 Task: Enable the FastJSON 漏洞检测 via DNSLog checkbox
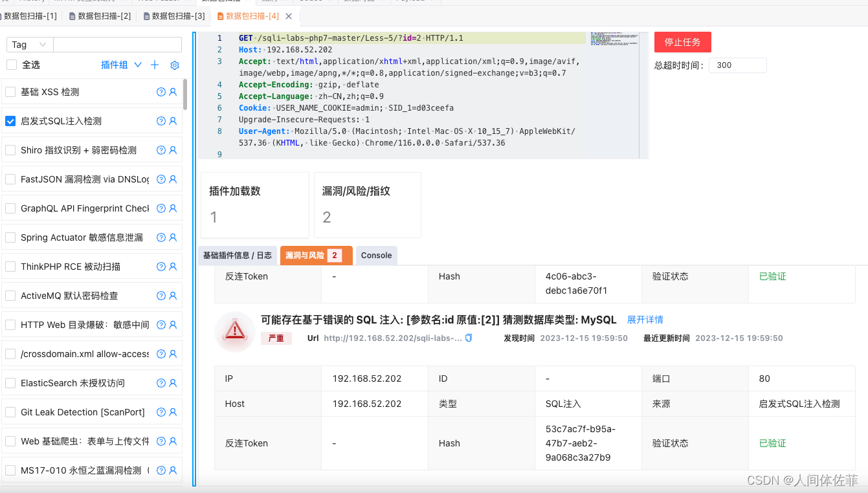(x=10, y=179)
